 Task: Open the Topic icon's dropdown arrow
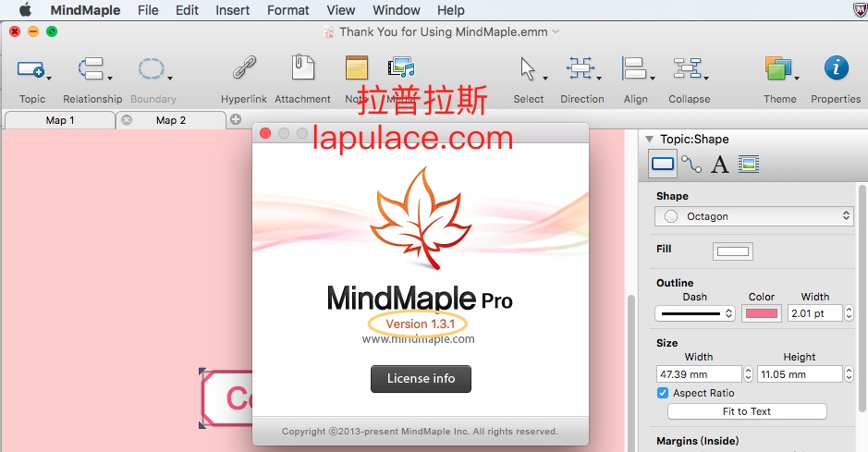pyautogui.click(x=49, y=78)
